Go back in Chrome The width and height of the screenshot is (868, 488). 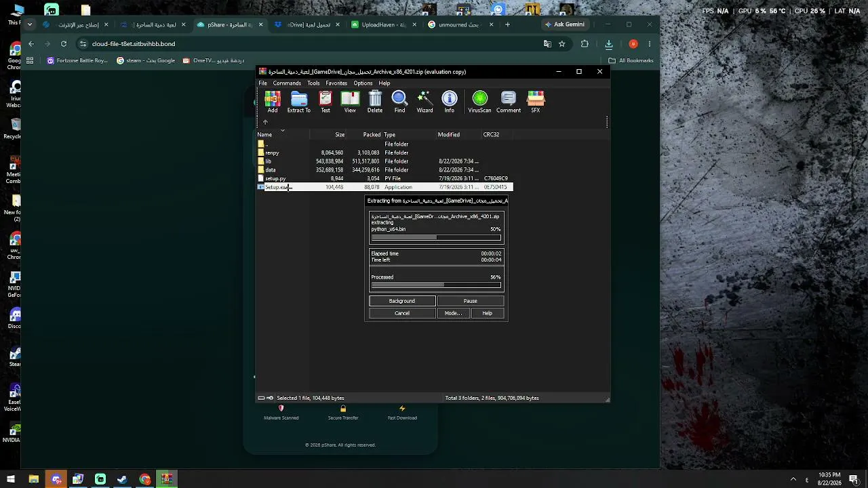[x=31, y=44]
